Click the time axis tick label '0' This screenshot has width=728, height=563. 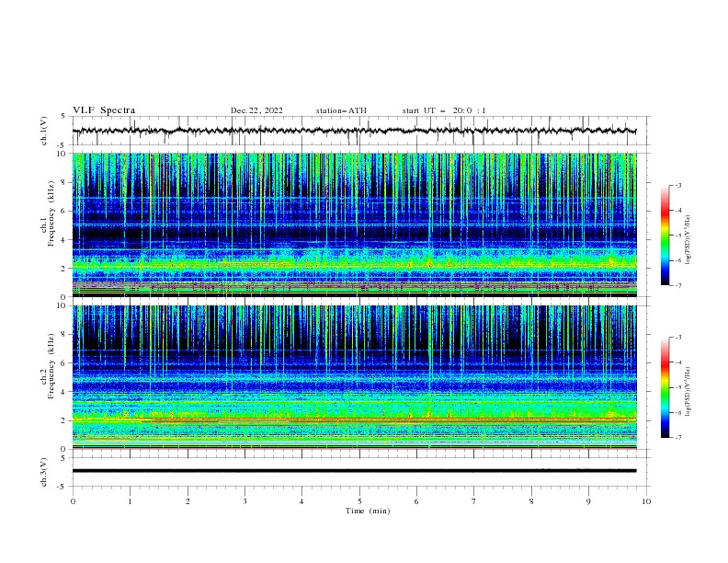[x=73, y=501]
